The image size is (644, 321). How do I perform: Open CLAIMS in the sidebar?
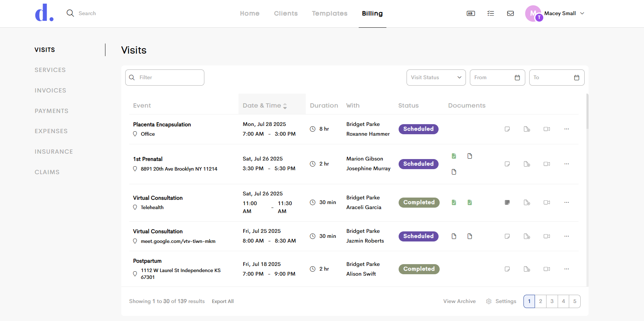(47, 172)
